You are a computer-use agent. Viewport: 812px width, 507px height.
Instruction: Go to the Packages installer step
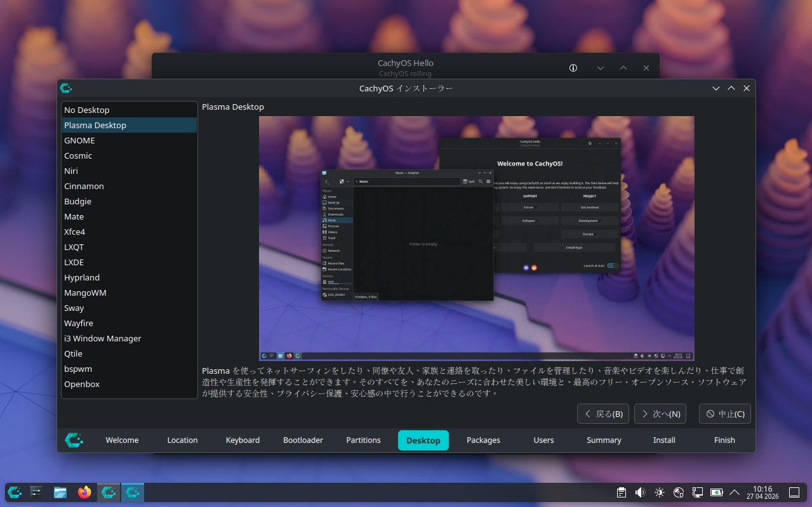pos(483,440)
